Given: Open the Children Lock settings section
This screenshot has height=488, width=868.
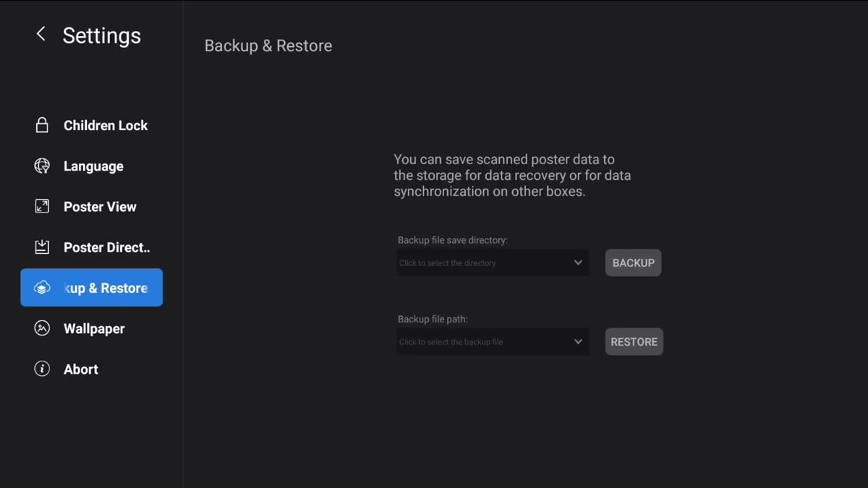Looking at the screenshot, I should point(106,125).
